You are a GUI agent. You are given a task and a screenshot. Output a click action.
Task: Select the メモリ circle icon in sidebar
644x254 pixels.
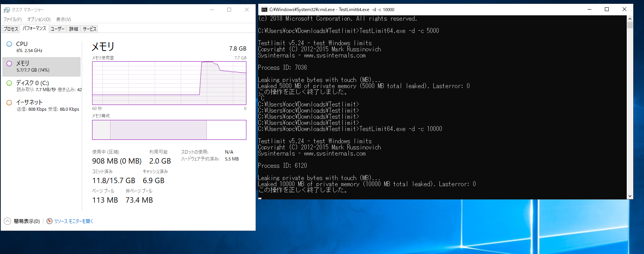9,64
